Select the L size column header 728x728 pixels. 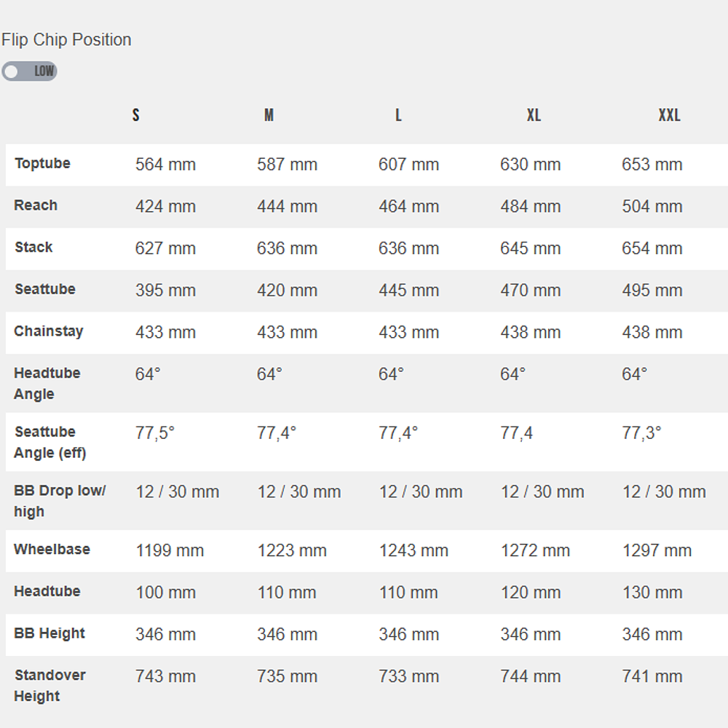(x=398, y=115)
